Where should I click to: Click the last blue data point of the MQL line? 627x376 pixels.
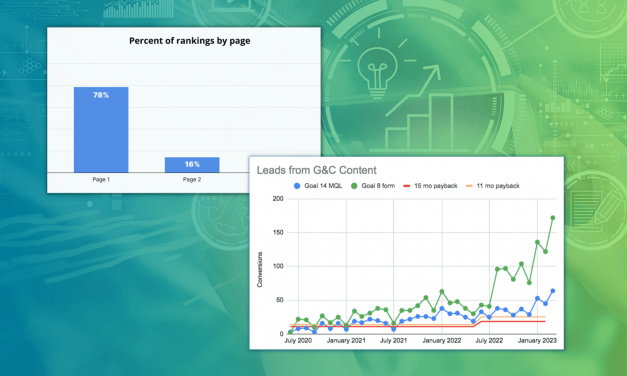tap(553, 291)
